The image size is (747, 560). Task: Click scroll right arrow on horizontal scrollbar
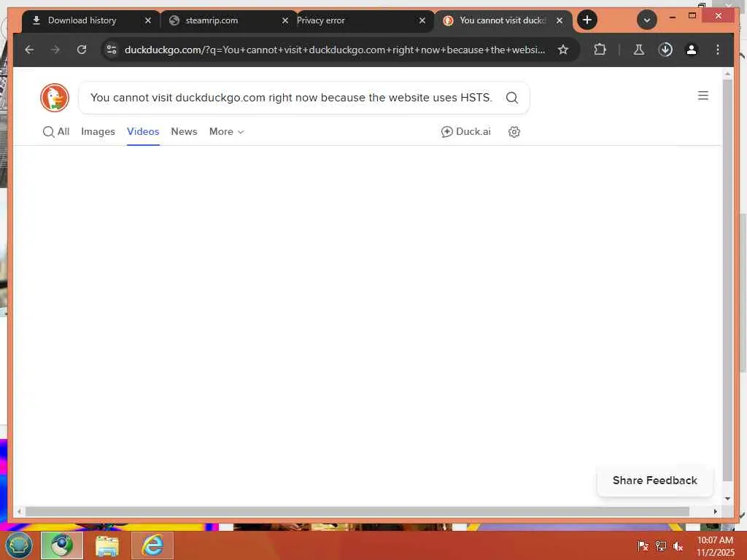click(x=715, y=511)
